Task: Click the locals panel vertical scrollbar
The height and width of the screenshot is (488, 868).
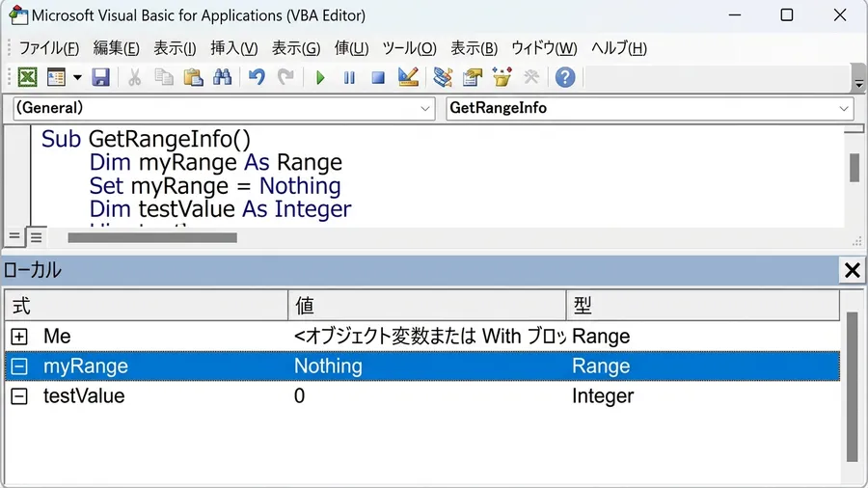Action: (x=852, y=388)
